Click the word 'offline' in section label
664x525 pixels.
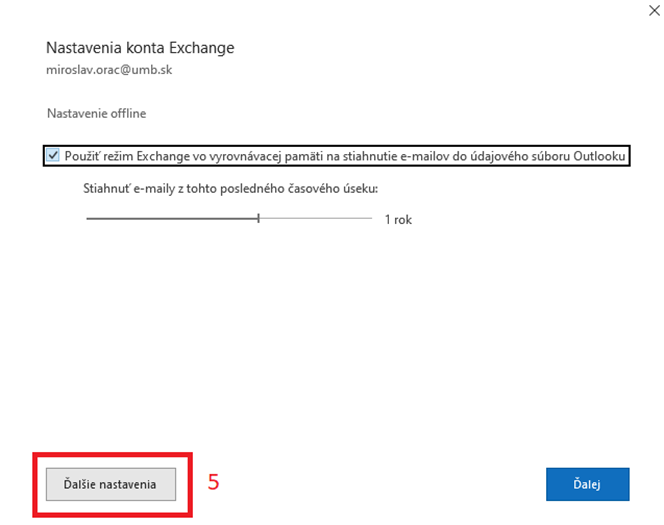point(128,113)
